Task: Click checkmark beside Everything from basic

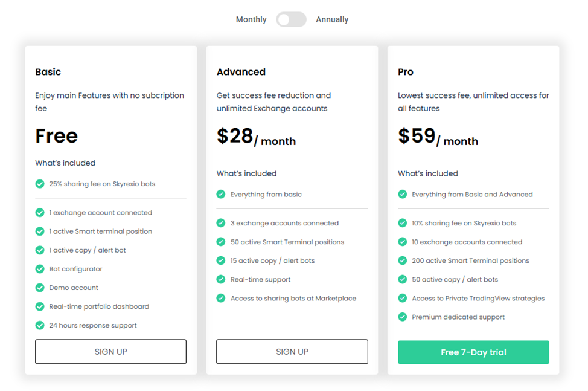Action: pos(221,195)
